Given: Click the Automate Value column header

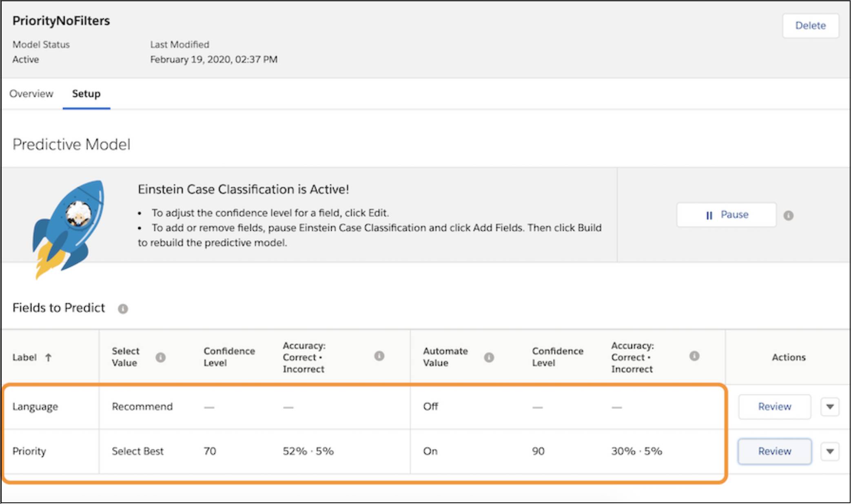Looking at the screenshot, I should [x=445, y=357].
